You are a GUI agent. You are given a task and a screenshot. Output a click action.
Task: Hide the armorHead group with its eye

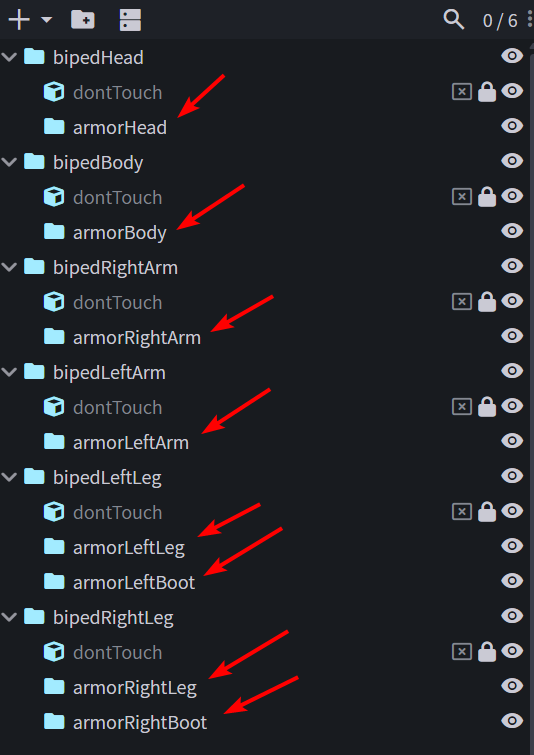point(512,126)
